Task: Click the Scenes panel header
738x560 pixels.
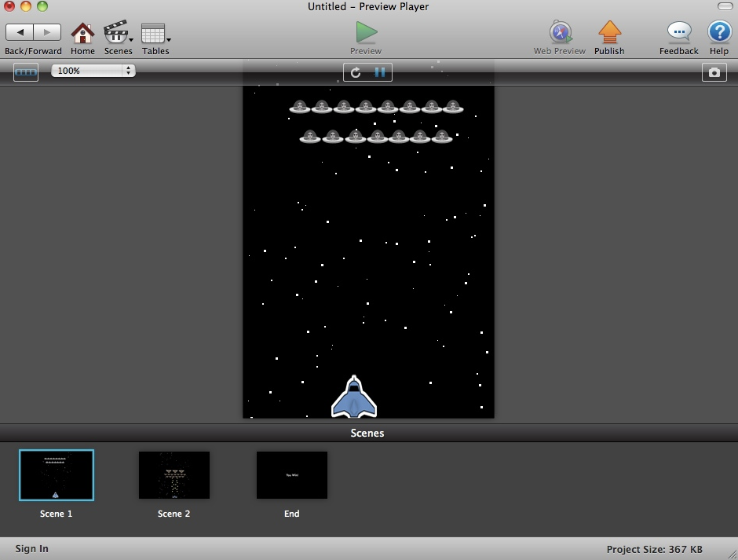Action: click(x=367, y=433)
